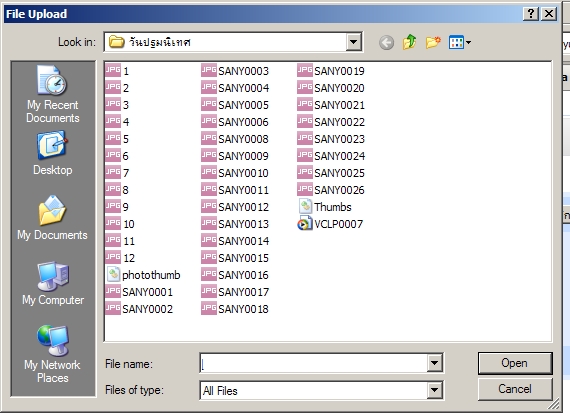
Task: Select file SANY0009
Action: [x=235, y=156]
